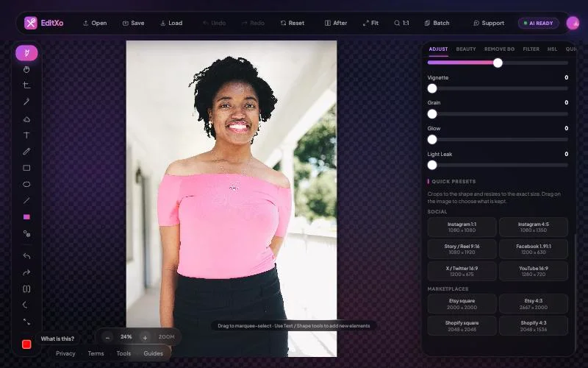This screenshot has width=588, height=368.
Task: Click the Reset button
Action: (293, 23)
